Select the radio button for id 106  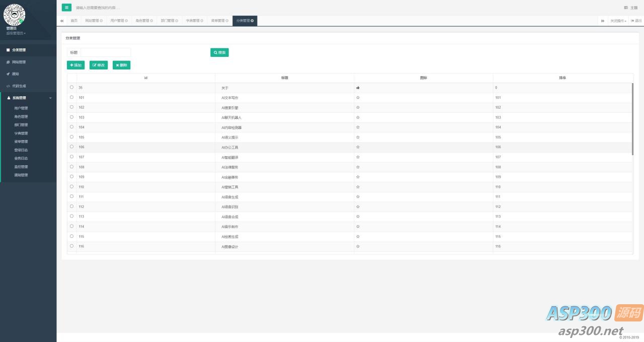71,147
